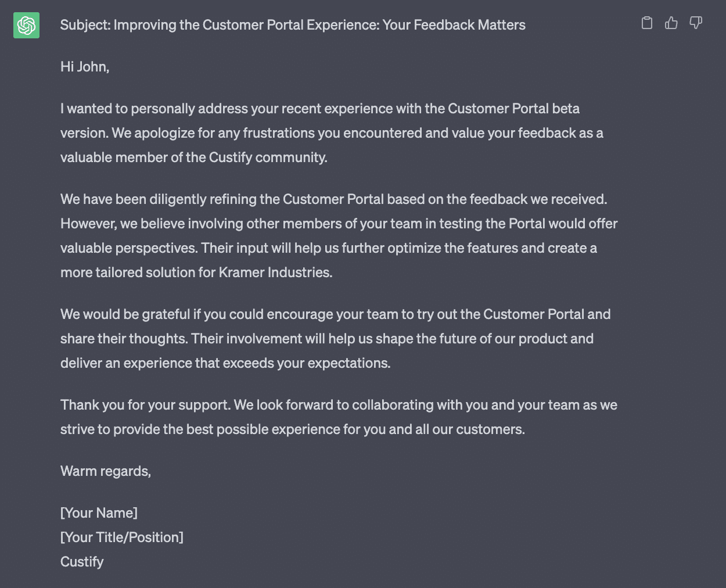Click 'Kramer Industries' in the email body
726x588 pixels.
pyautogui.click(x=275, y=273)
